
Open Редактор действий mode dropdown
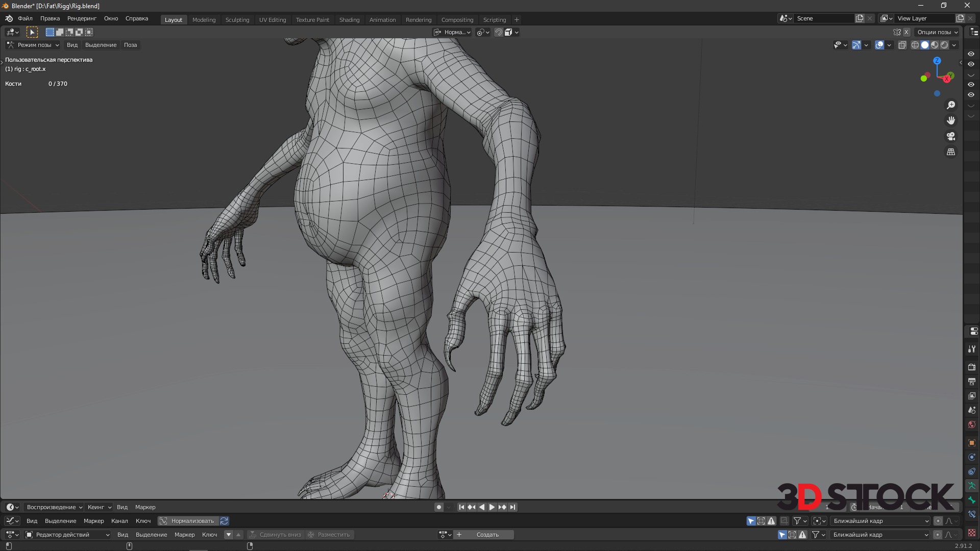(67, 535)
